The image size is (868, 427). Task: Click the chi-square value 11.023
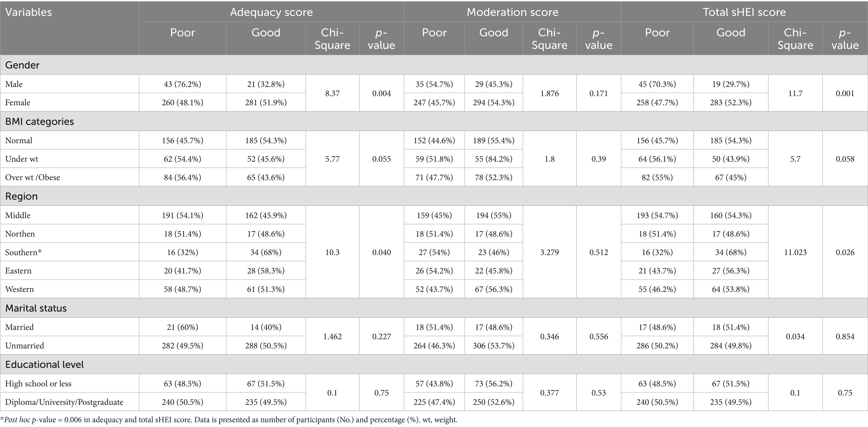click(795, 252)
